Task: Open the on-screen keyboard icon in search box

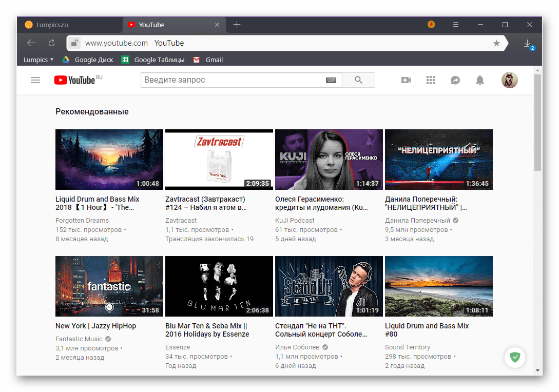Action: click(x=331, y=80)
